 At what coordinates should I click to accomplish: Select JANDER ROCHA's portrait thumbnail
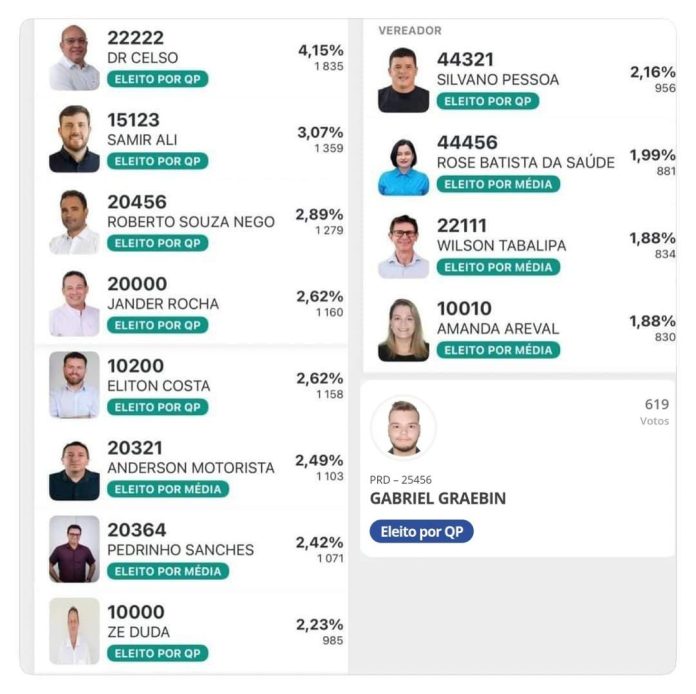74,304
